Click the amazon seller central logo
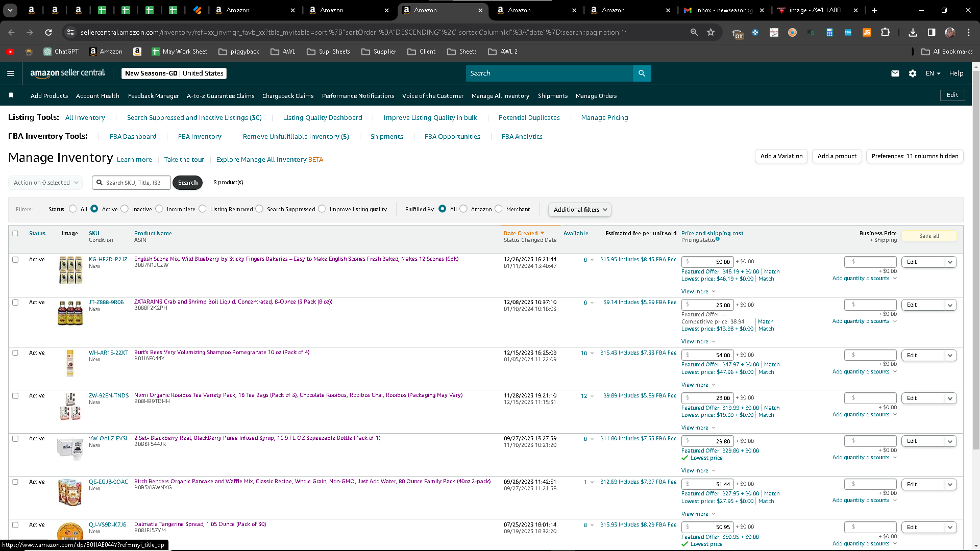Viewport: 980px width, 551px height. (67, 73)
